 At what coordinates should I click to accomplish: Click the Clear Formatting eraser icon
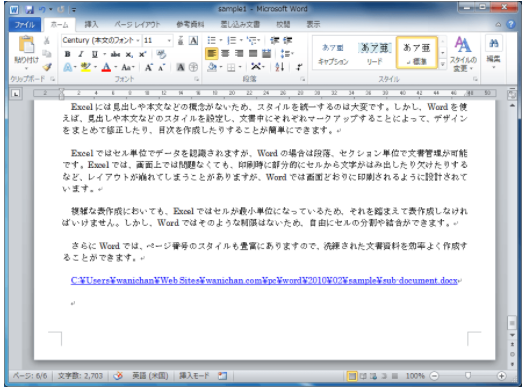pos(161,54)
